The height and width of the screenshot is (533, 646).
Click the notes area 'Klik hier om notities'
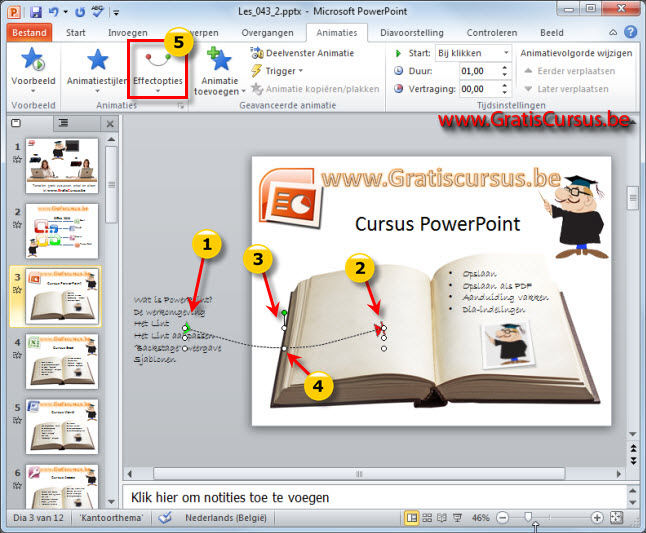[230, 498]
